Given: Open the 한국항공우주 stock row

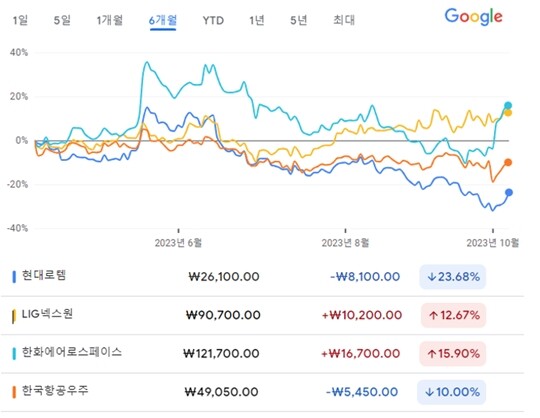Looking at the screenshot, I should (x=262, y=392).
